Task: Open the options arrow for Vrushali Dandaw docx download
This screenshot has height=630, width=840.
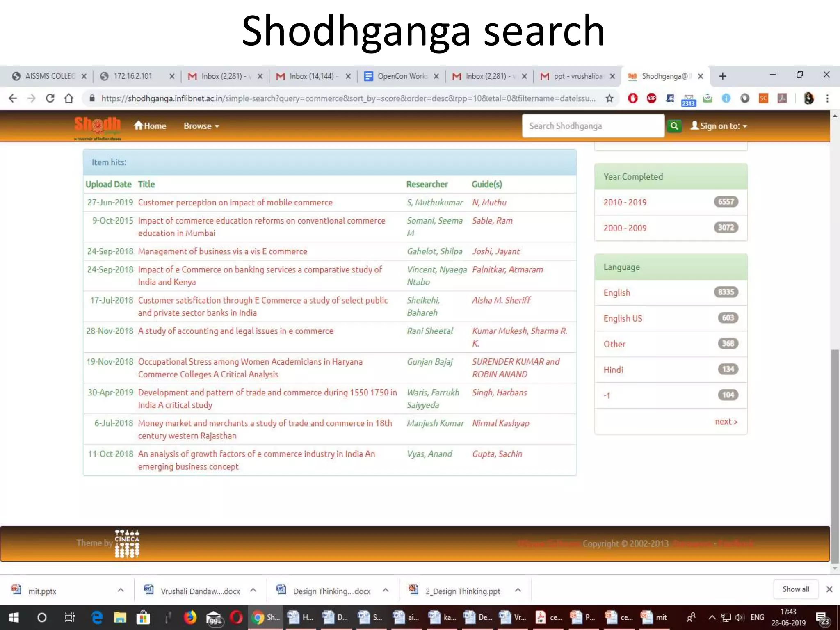Action: coord(253,590)
